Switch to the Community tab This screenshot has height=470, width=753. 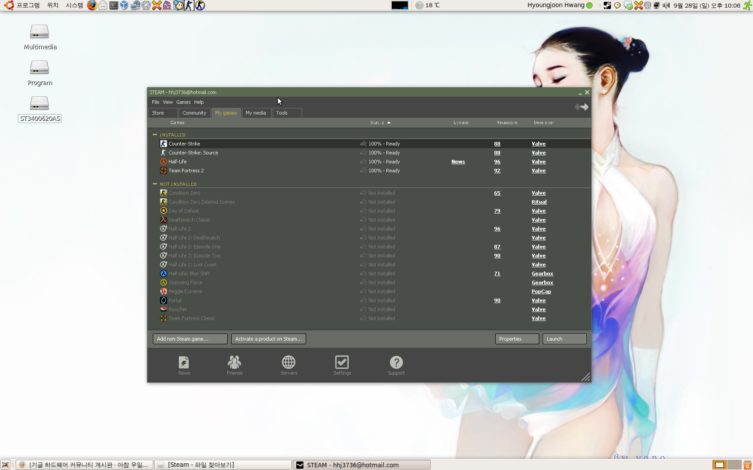[194, 113]
